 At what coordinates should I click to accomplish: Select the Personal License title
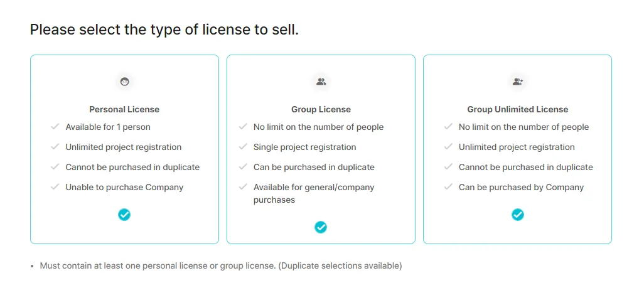[124, 110]
